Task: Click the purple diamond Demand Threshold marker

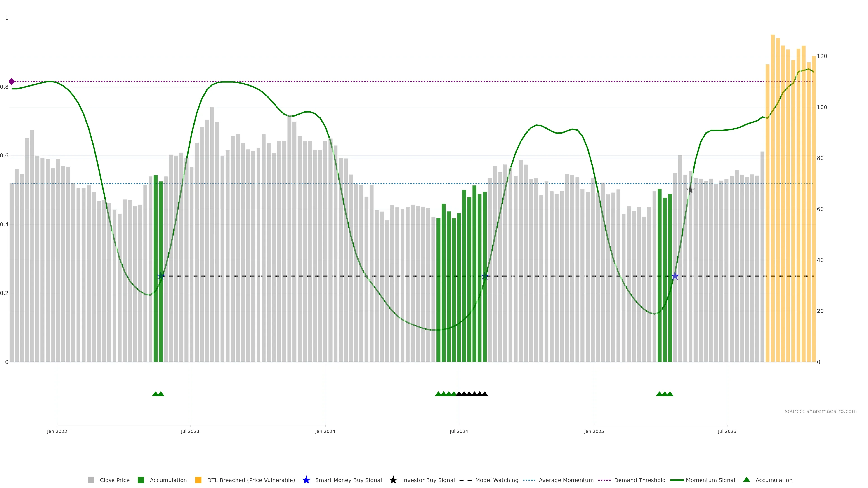Action: [12, 82]
